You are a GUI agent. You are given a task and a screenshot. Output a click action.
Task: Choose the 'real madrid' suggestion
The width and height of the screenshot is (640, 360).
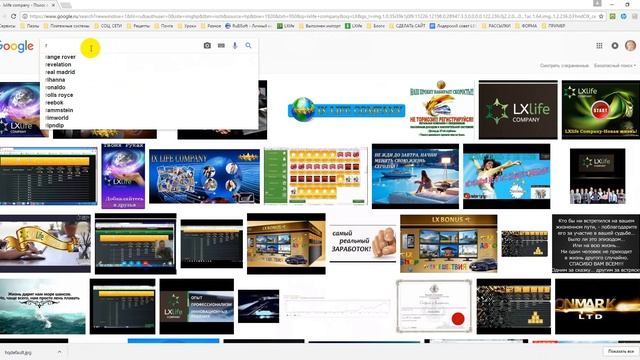[60, 72]
